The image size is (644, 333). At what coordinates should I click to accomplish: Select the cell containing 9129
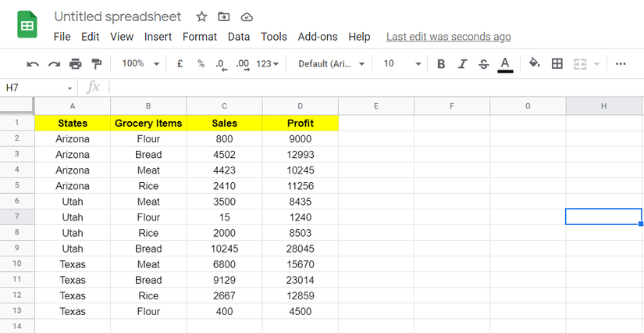(x=224, y=280)
